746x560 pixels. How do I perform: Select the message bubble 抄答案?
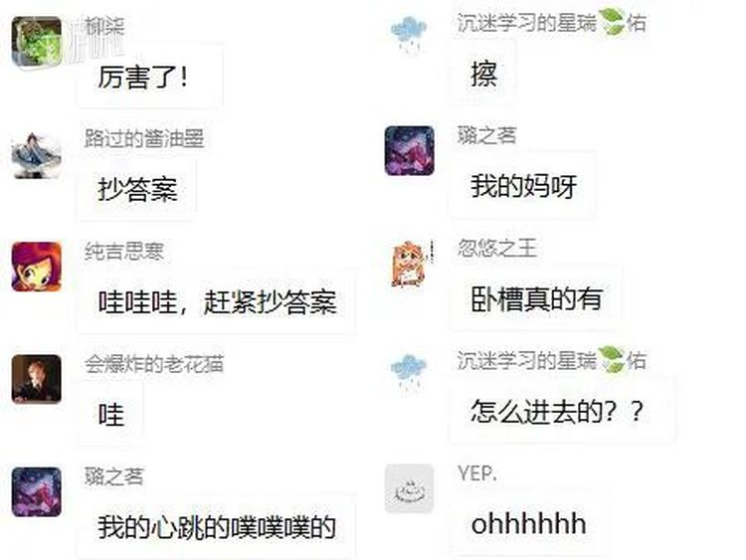137,189
